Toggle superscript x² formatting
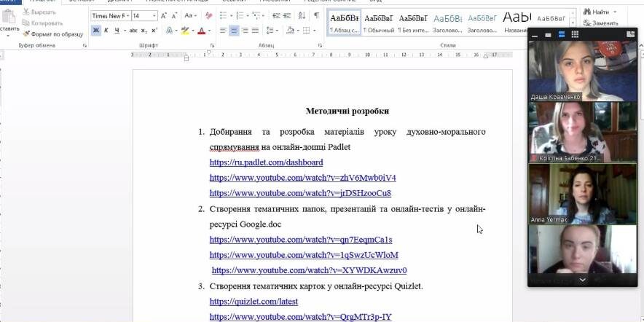Viewport: 644px width, 322px height. [x=154, y=31]
